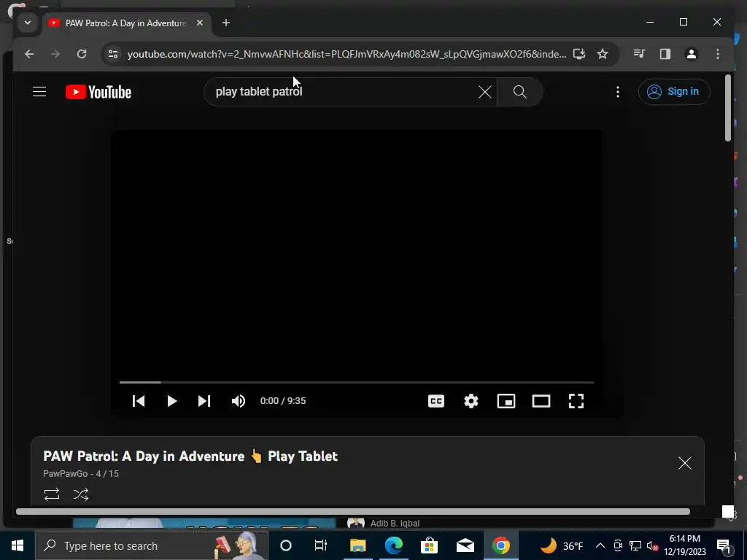Open Cortana circle on taskbar
The height and width of the screenshot is (560, 747).
(x=286, y=545)
